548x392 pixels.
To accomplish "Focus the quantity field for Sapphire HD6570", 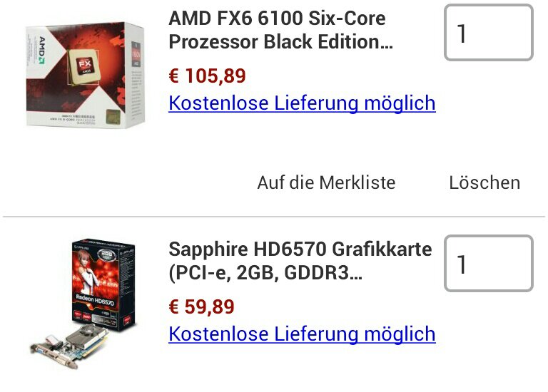I will point(488,264).
